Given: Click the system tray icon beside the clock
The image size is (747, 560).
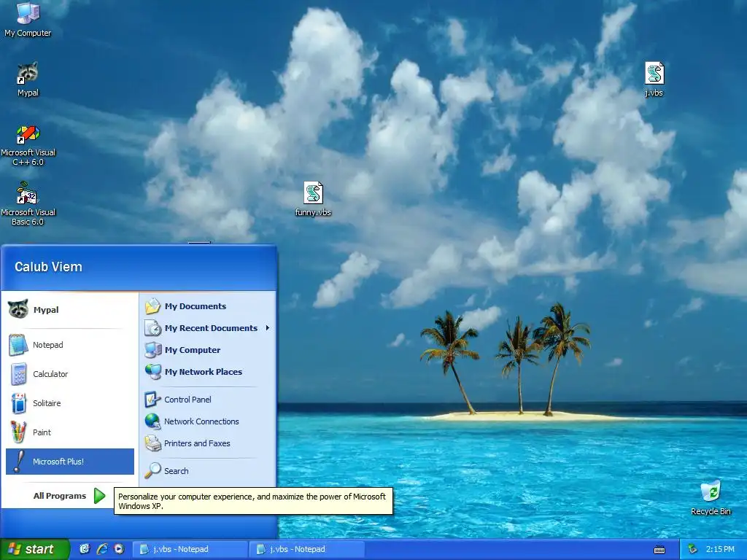Looking at the screenshot, I should pos(693,549).
